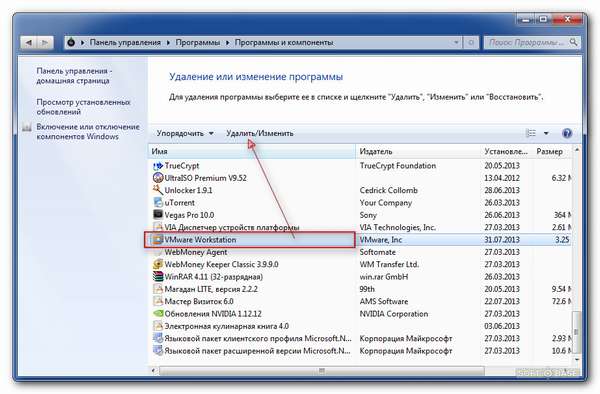Click the change view layout icon
This screenshot has height=394, width=600.
point(531,133)
